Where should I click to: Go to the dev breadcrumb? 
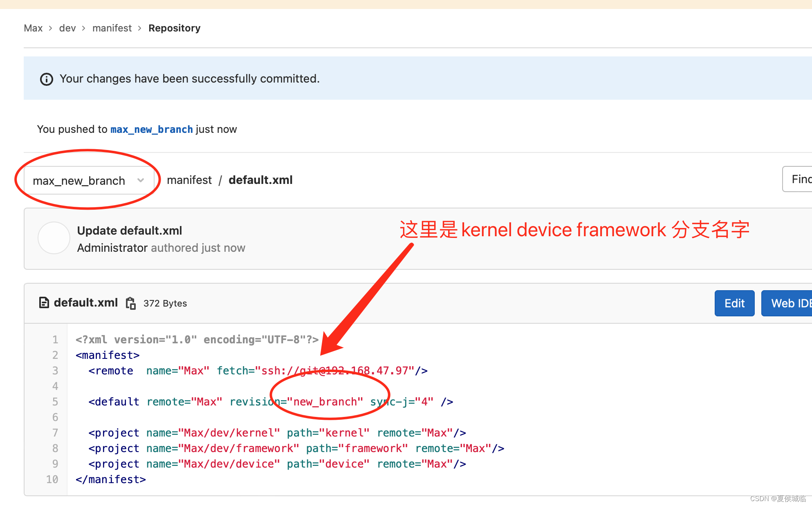click(67, 28)
